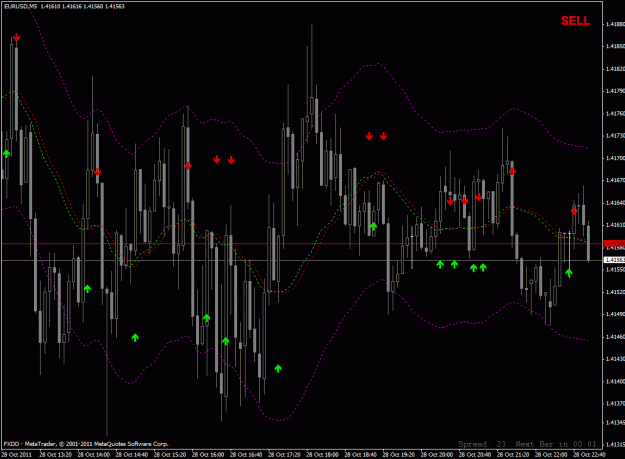Image resolution: width=625 pixels, height=459 pixels.
Task: Pick the 1.41610 price scale label
Action: click(615, 225)
